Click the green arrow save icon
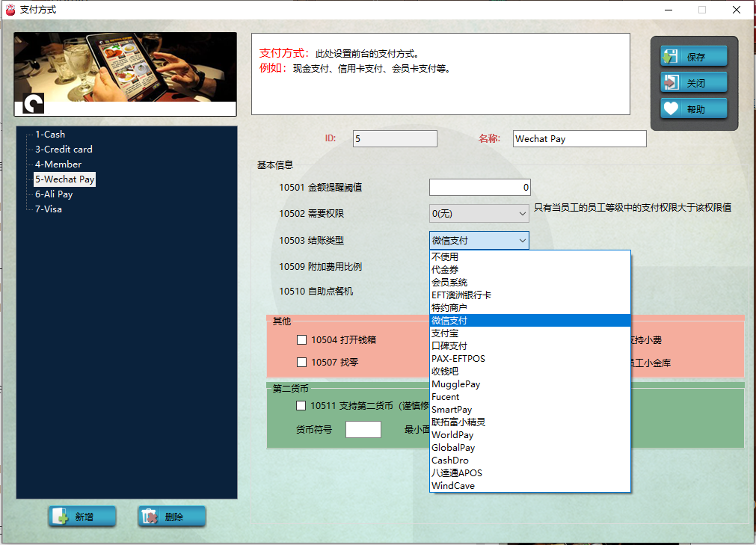Viewport: 756px width, 545px height. tap(670, 57)
